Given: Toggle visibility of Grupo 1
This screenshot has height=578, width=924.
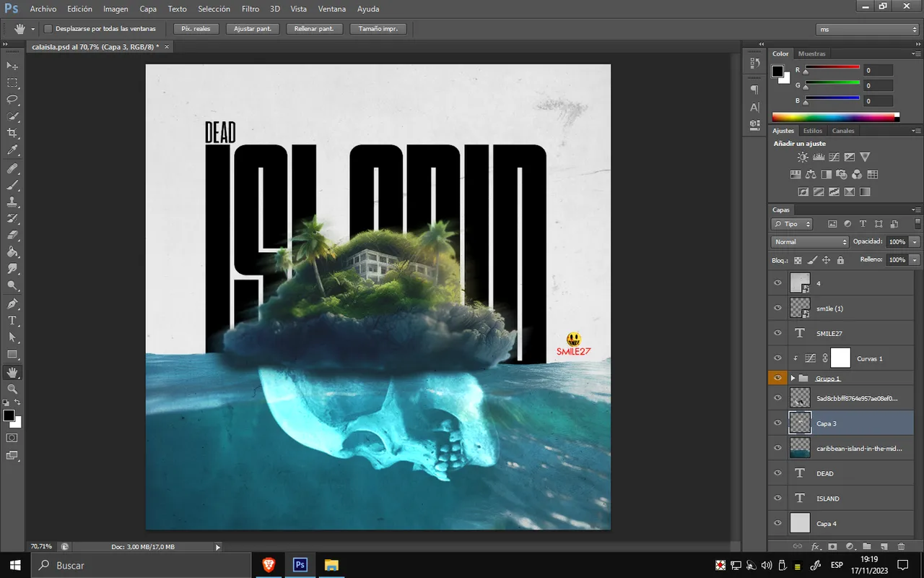Looking at the screenshot, I should (777, 378).
